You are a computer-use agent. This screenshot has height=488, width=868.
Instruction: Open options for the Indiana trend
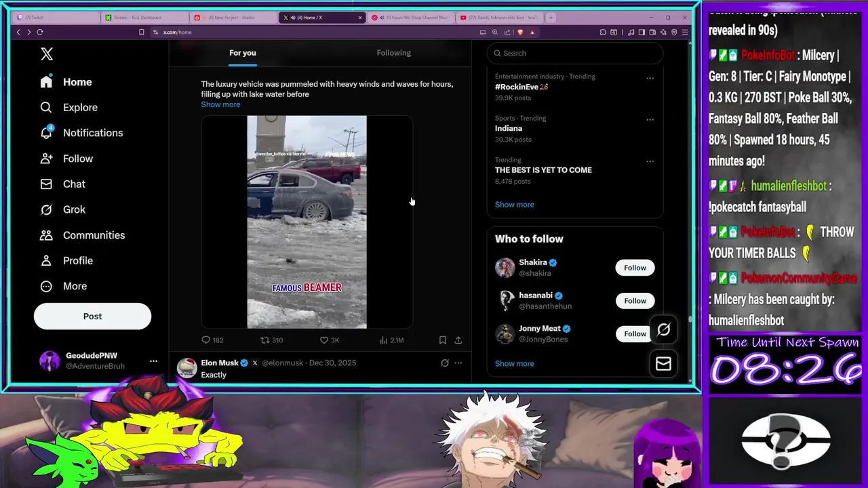tap(650, 120)
